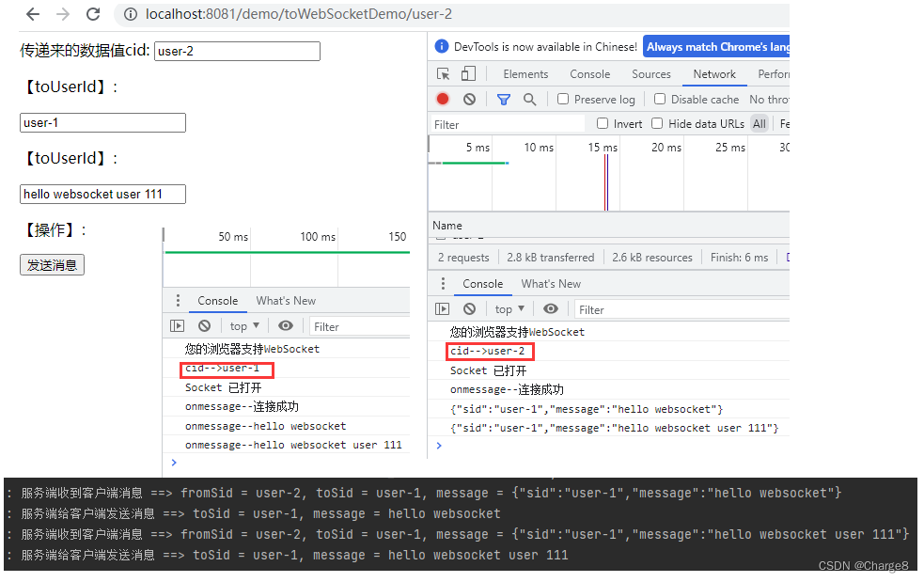Switch to Elements tab

[x=525, y=73]
